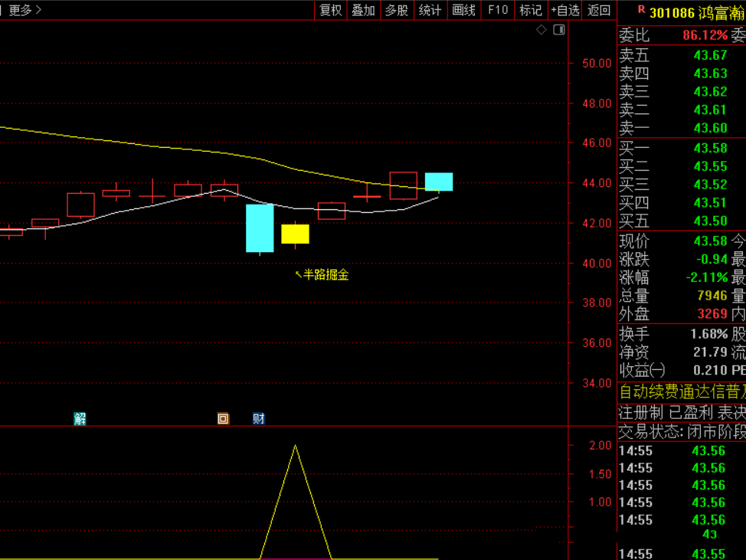This screenshot has width=746, height=560.
Task: Select the yellow candlestick bar
Action: pyautogui.click(x=295, y=234)
